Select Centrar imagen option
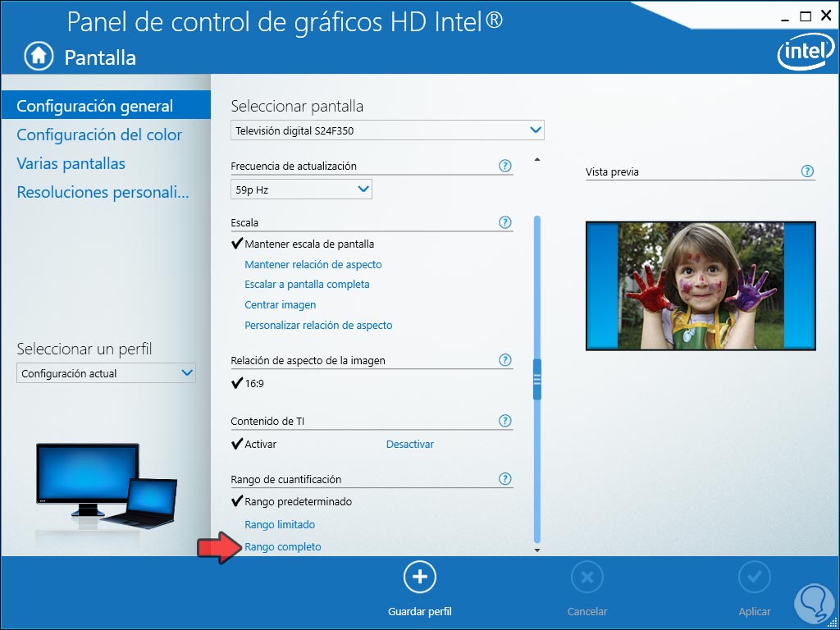Viewport: 840px width, 630px height. tap(281, 305)
